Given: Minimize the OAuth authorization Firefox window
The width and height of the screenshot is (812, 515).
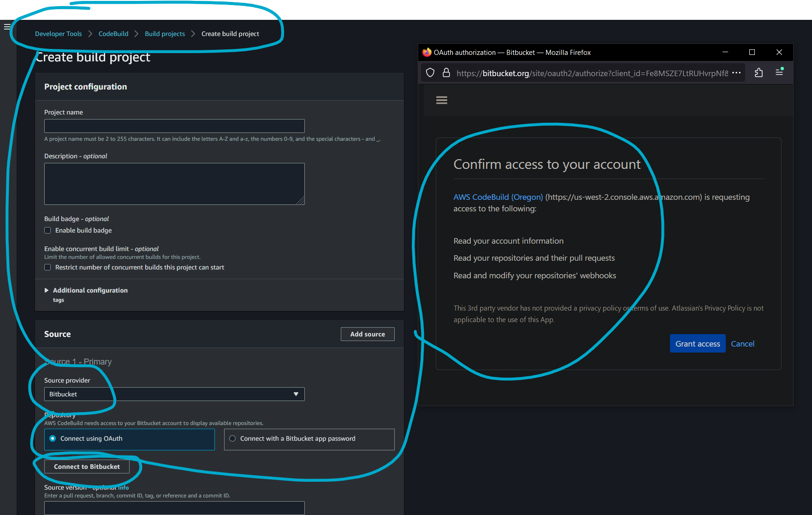Looking at the screenshot, I should 725,52.
